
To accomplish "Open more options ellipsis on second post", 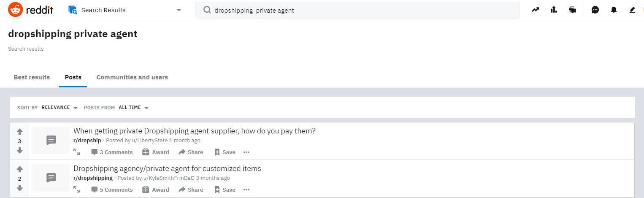I will point(246,190).
